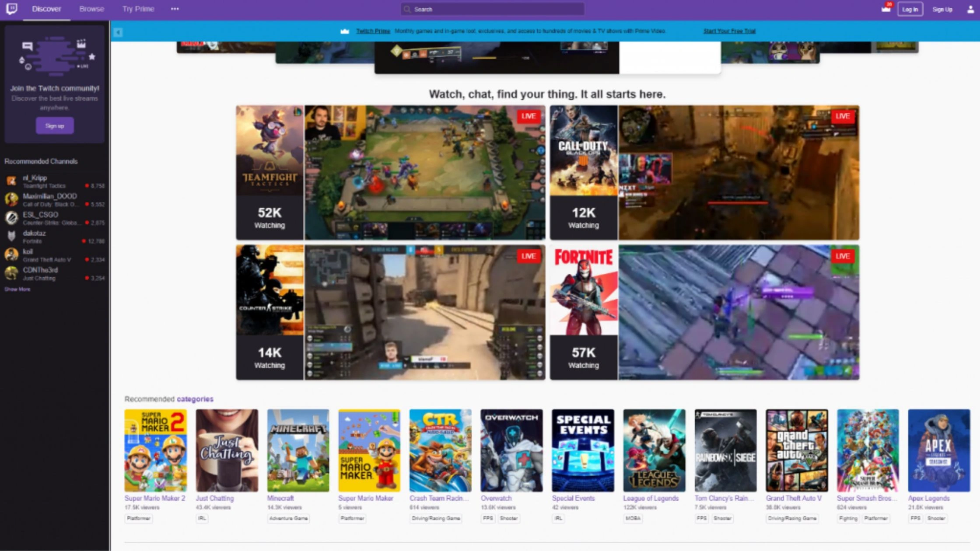Open nl_Kripp's channel avatar
The image size is (980, 551).
click(x=10, y=181)
